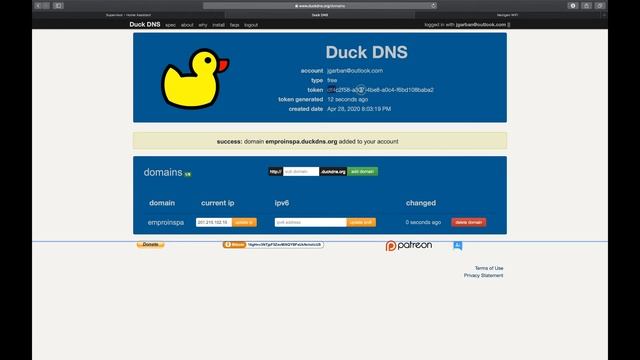This screenshot has height=360, width=640.
Task: Open the Privacy Statement link
Action: [483, 276]
